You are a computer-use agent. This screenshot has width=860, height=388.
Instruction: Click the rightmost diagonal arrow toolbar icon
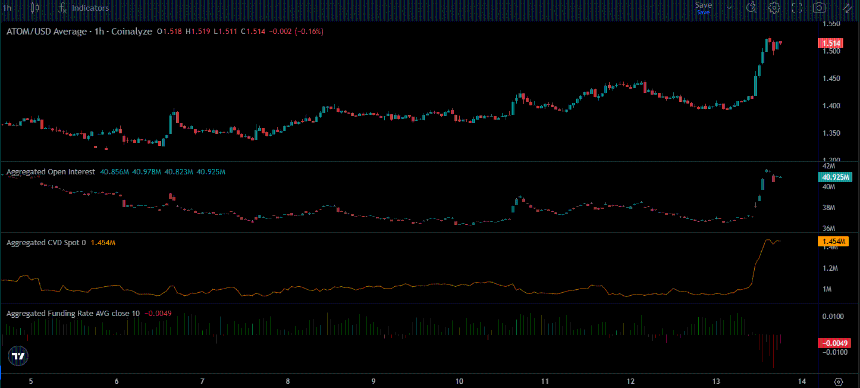[x=846, y=7]
